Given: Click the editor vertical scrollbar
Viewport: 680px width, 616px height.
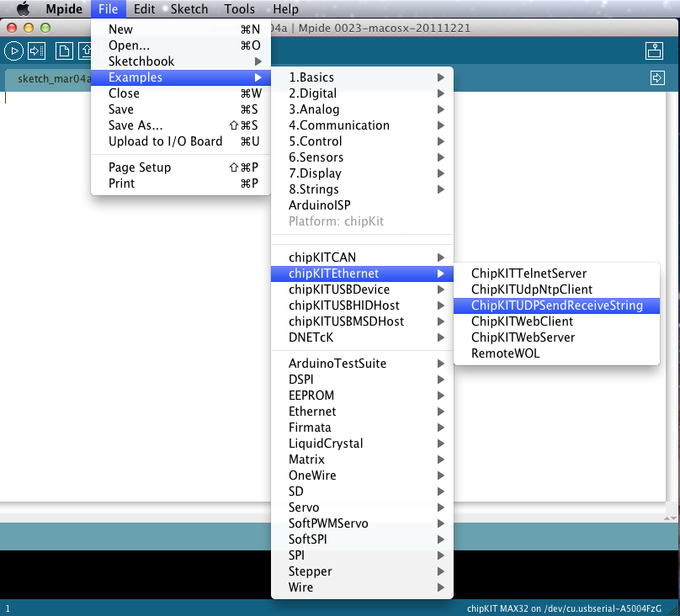Looking at the screenshot, I should (671, 296).
